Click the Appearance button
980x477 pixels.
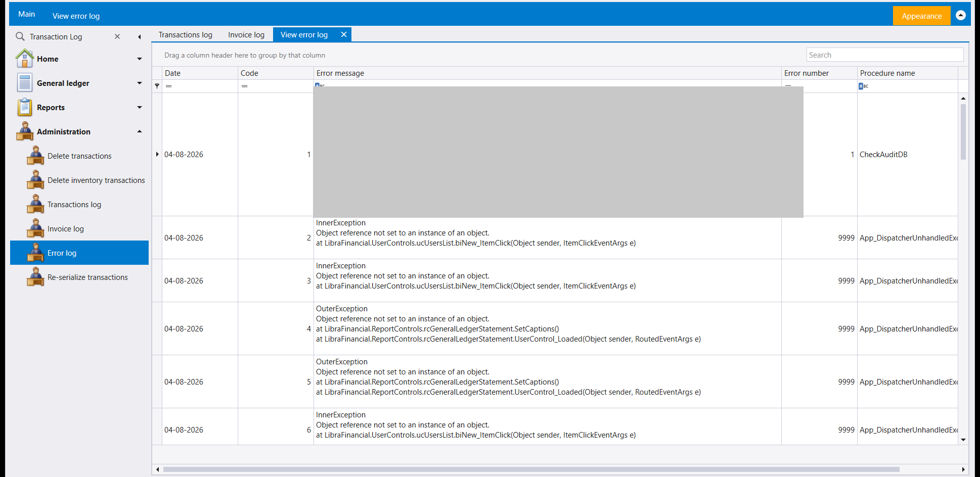point(921,16)
